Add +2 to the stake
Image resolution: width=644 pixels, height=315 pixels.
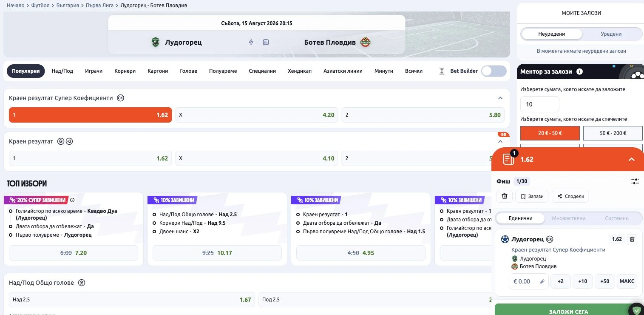click(x=560, y=281)
